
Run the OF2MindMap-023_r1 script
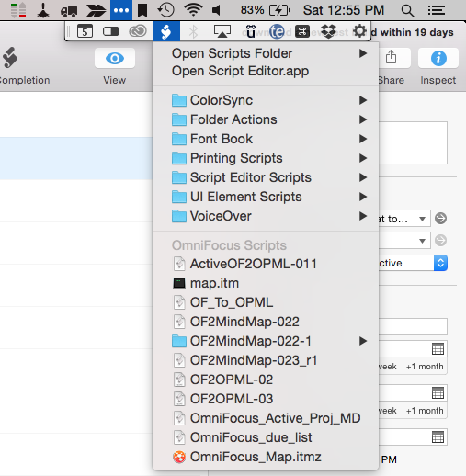pyautogui.click(x=266, y=360)
